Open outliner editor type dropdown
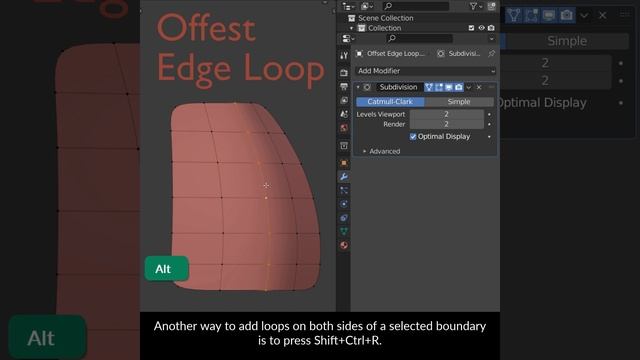 (x=348, y=6)
